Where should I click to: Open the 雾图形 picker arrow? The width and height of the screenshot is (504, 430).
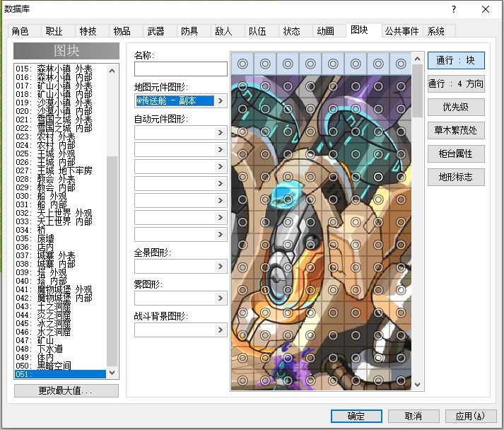tap(221, 298)
